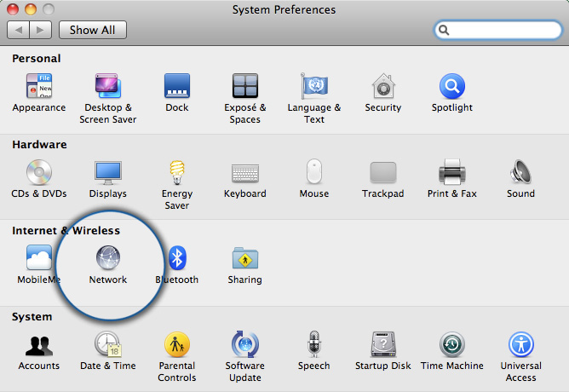The width and height of the screenshot is (569, 392).
Task: Go forward with the right arrow button
Action: (41, 30)
